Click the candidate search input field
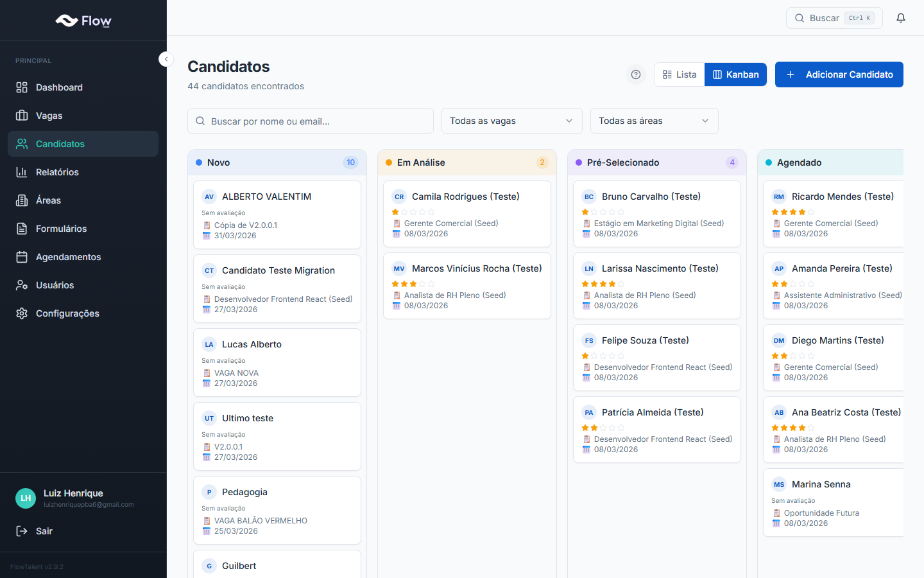Screen dimensions: 924x578 310,121
